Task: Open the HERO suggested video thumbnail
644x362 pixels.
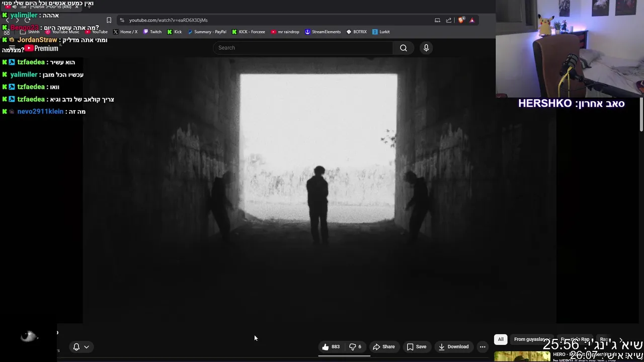Action: [522, 356]
